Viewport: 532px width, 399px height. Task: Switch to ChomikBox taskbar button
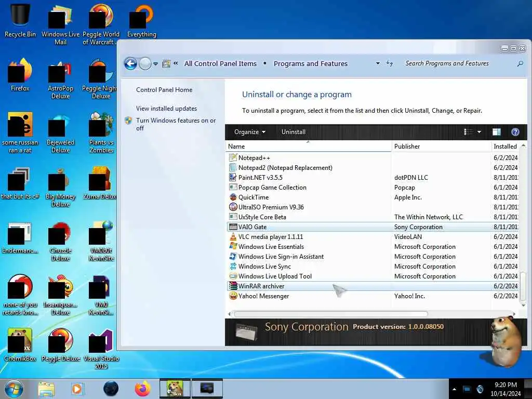tap(175, 389)
